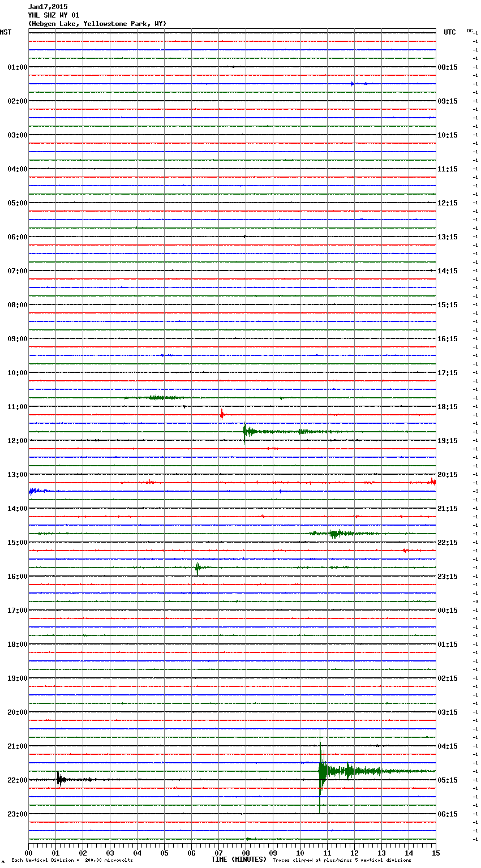
Task: Click the Each Vertical Division 200.00 microvolts note
Action: (72, 861)
